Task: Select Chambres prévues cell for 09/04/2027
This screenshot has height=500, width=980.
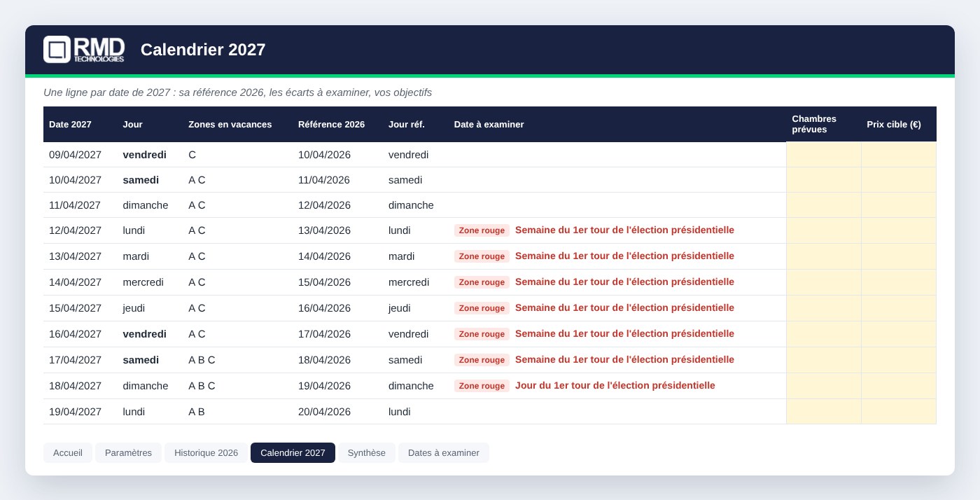Action: point(824,155)
